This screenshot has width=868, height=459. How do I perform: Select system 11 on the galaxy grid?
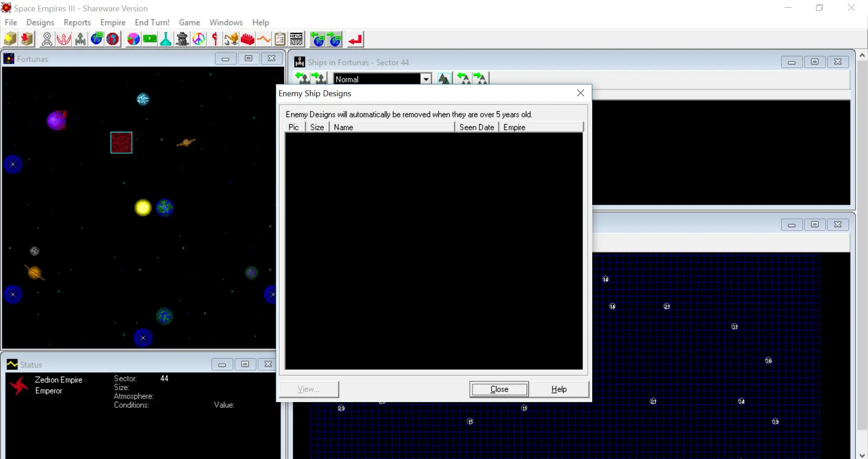coord(524,408)
